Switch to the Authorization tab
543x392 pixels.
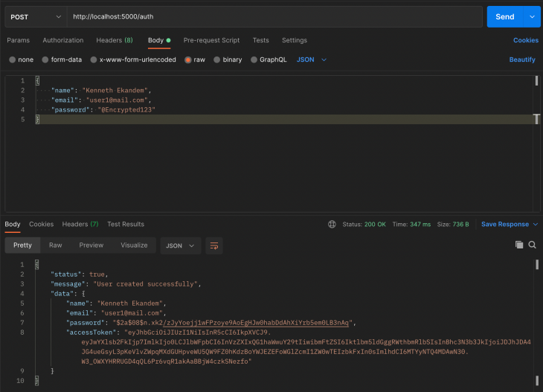[63, 40]
